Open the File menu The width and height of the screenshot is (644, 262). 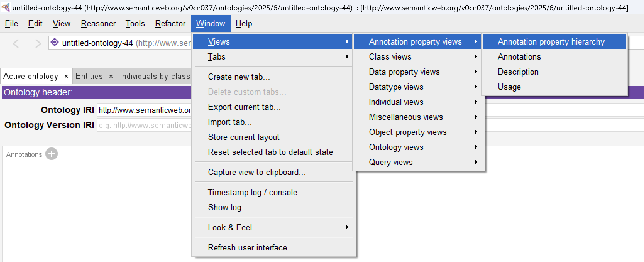click(12, 24)
